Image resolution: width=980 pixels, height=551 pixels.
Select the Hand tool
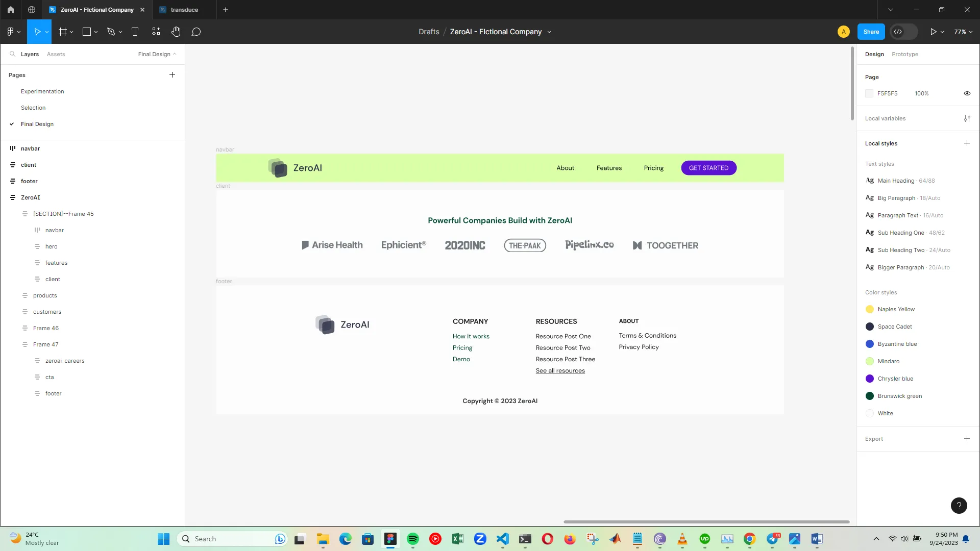point(176,32)
